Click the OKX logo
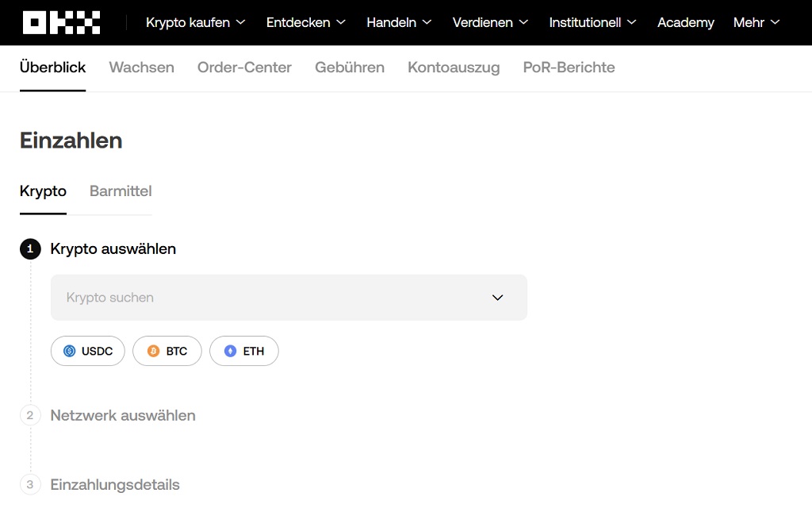 pyautogui.click(x=62, y=22)
